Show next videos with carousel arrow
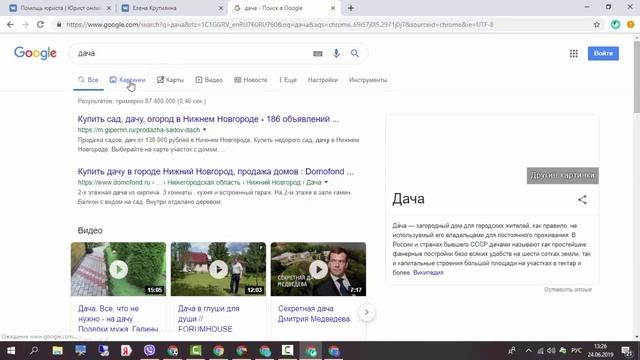 [367, 312]
